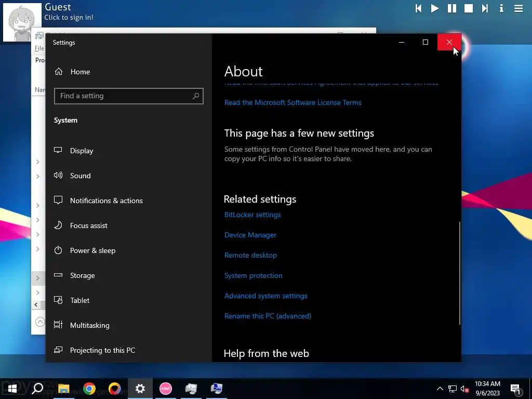Open Advanced system settings link
Viewport: 532px width, 399px height.
[265, 296]
